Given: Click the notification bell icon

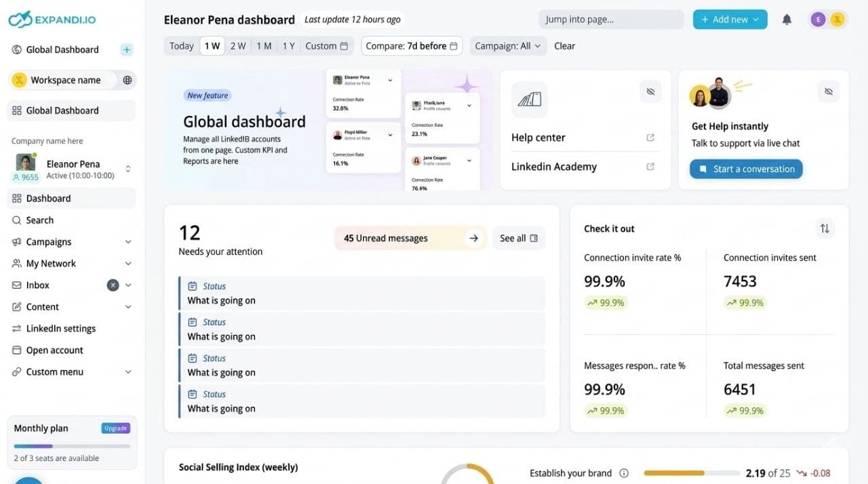Looking at the screenshot, I should [x=787, y=20].
